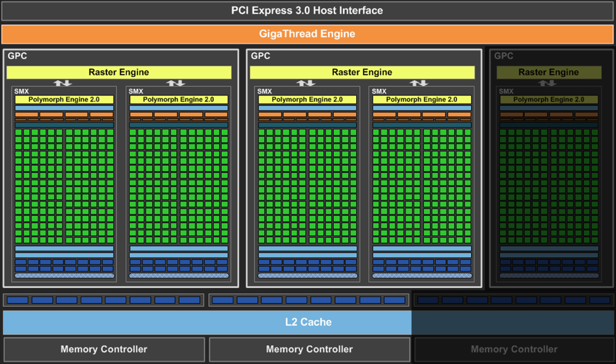This screenshot has height=364, width=616.
Task: Click the dimmed GPC label on the right
Action: [x=504, y=56]
